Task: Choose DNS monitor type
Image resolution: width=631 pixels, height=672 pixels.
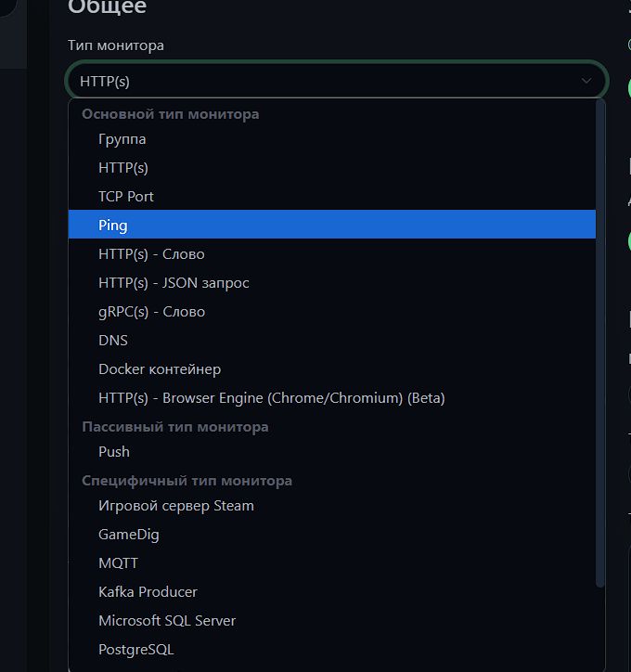Action: (332, 341)
